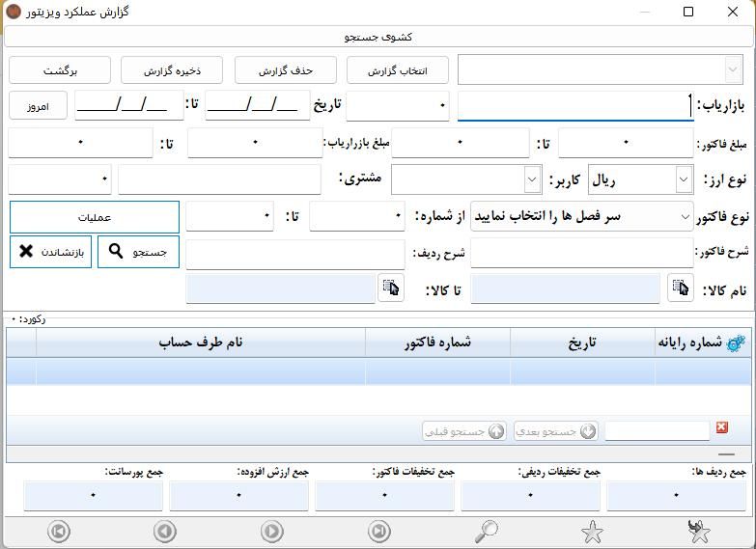This screenshot has width=756, height=549.
Task: Click the star with arrow icon
Action: pyautogui.click(x=698, y=531)
